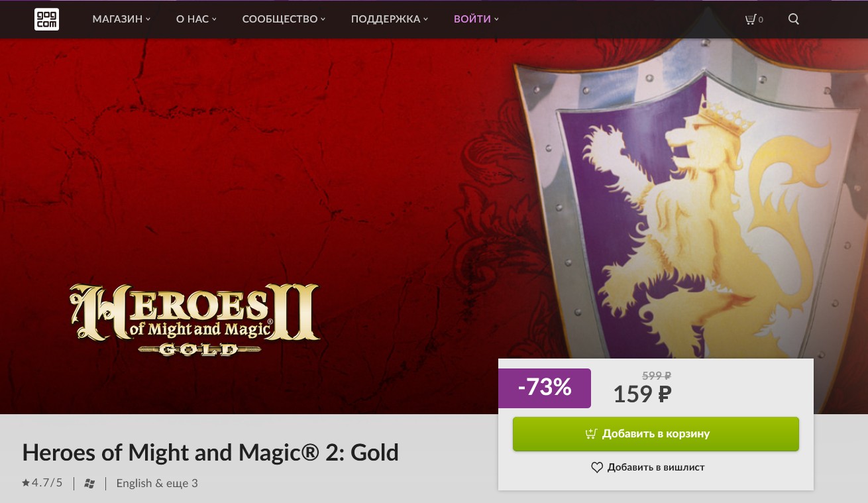Image resolution: width=868 pixels, height=503 pixels.
Task: Click the -73% discount badge
Action: point(545,388)
